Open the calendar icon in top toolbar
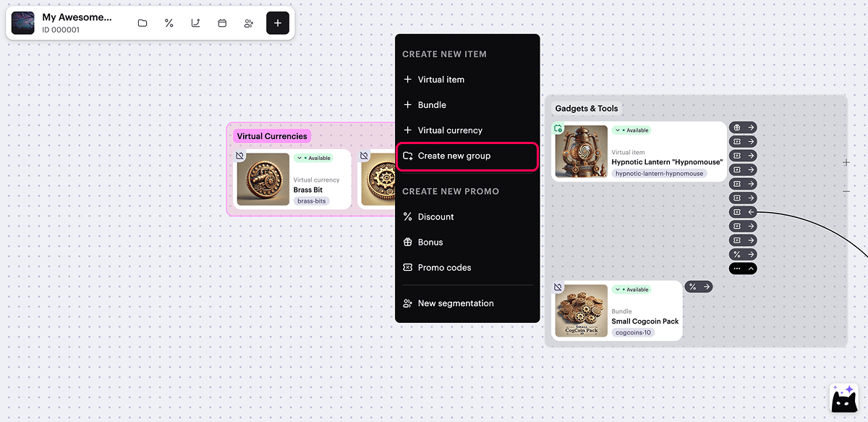This screenshot has width=868, height=422. click(x=222, y=23)
